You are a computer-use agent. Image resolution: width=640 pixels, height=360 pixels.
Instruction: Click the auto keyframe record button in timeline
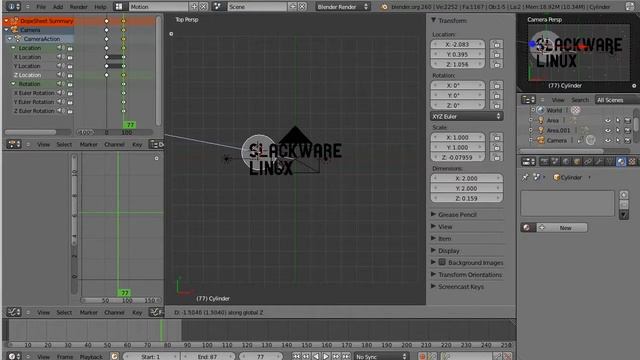click(423, 356)
